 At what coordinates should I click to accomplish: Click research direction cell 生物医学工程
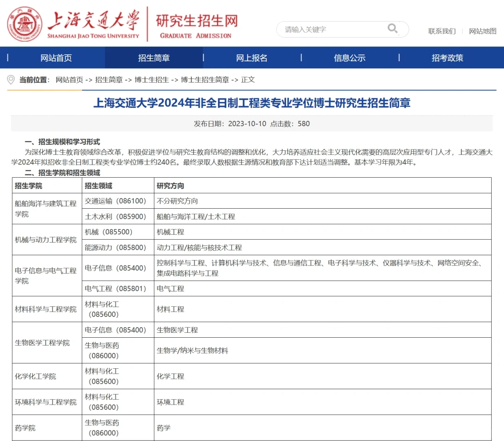[x=323, y=330]
